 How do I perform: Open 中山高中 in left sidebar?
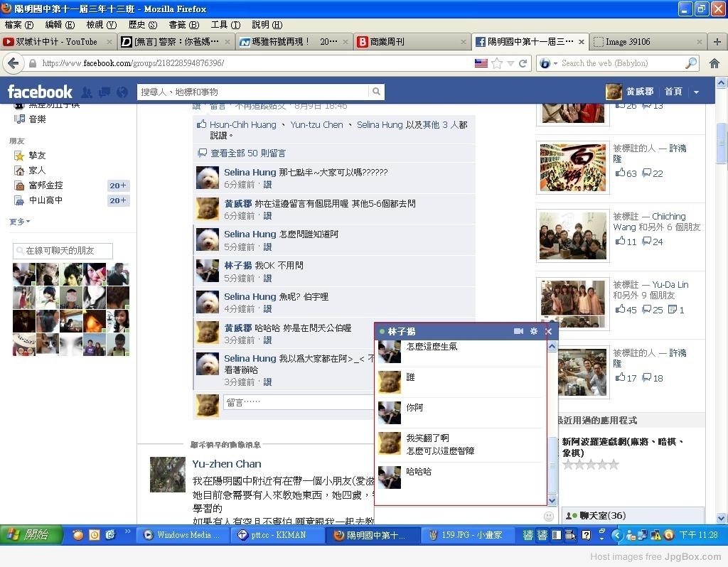tap(45, 200)
